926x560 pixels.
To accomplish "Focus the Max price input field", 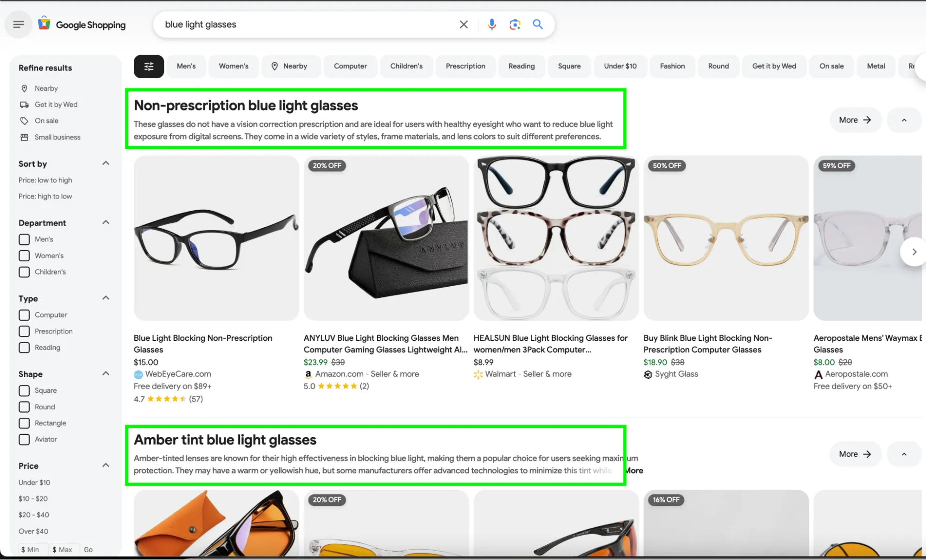I will click(64, 550).
